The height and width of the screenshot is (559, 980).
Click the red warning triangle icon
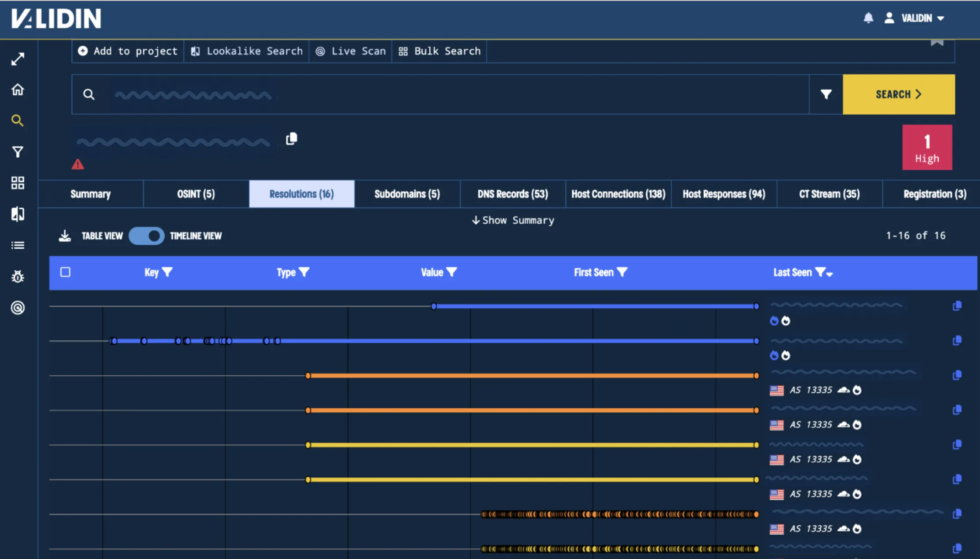tap(78, 164)
